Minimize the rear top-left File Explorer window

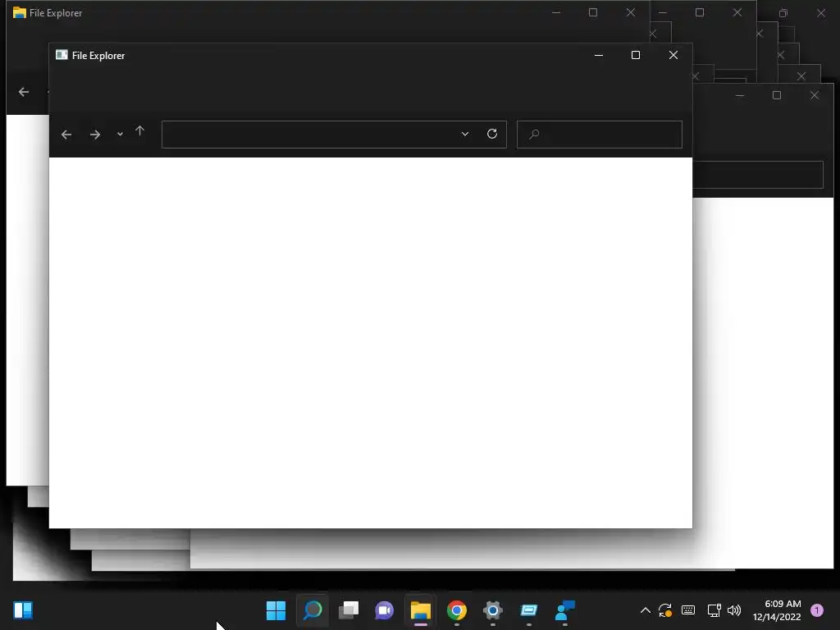click(556, 12)
